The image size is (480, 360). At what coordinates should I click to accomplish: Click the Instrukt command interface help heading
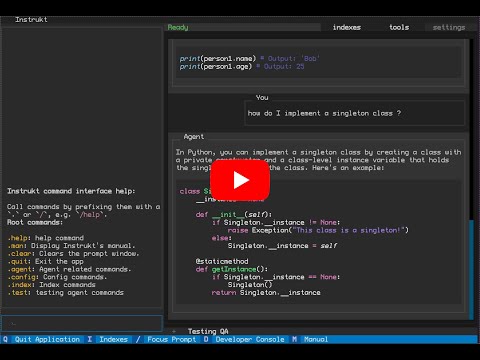71,191
